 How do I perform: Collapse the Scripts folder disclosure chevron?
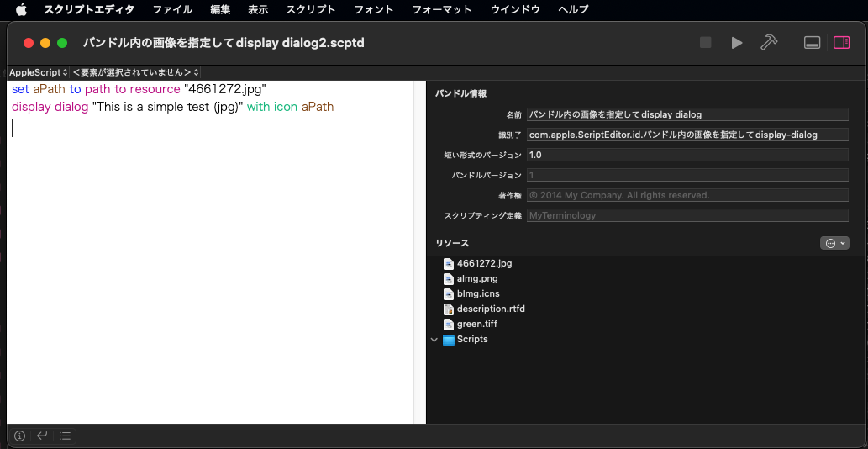[x=434, y=340]
